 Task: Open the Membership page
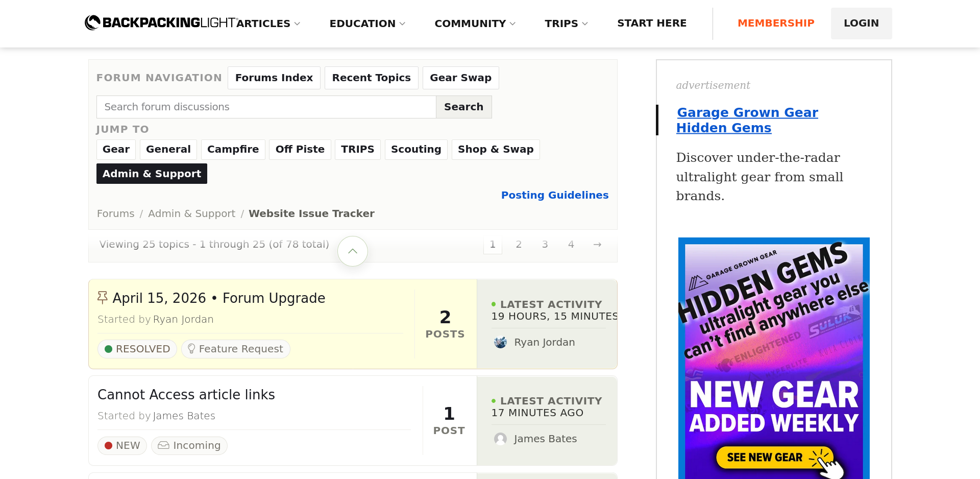(776, 23)
